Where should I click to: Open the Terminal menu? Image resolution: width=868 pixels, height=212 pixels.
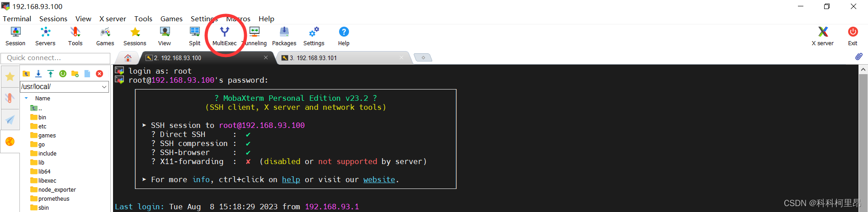[17, 19]
